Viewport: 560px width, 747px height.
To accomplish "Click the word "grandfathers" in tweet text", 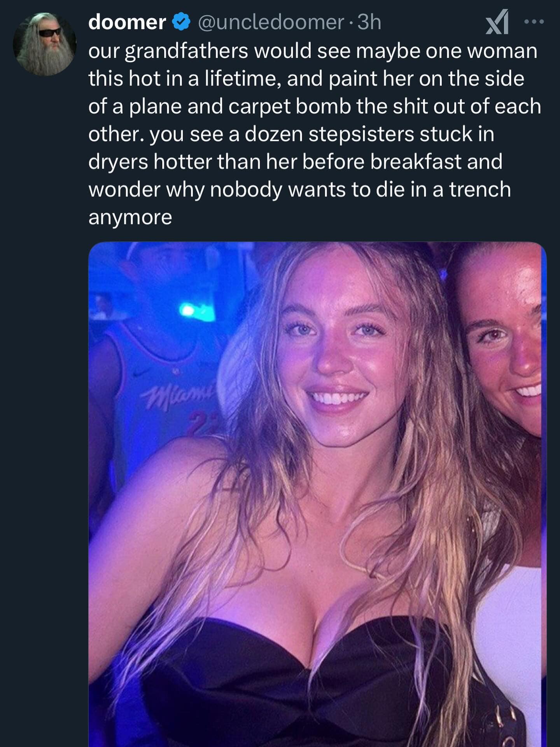I will click(x=186, y=51).
